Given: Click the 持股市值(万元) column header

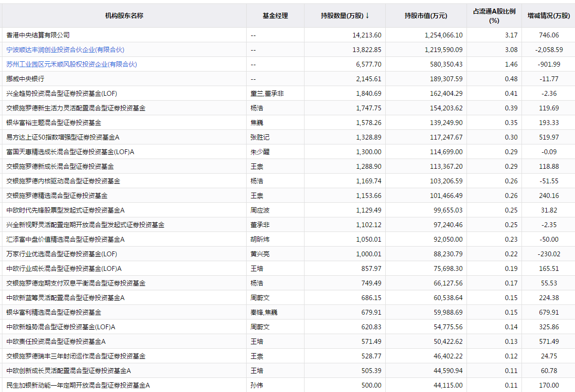Looking at the screenshot, I should pyautogui.click(x=426, y=16).
